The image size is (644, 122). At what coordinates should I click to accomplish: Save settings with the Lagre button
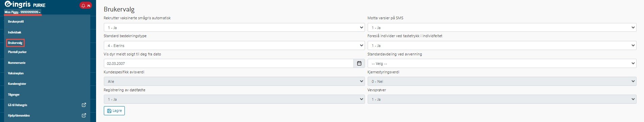pyautogui.click(x=114, y=111)
